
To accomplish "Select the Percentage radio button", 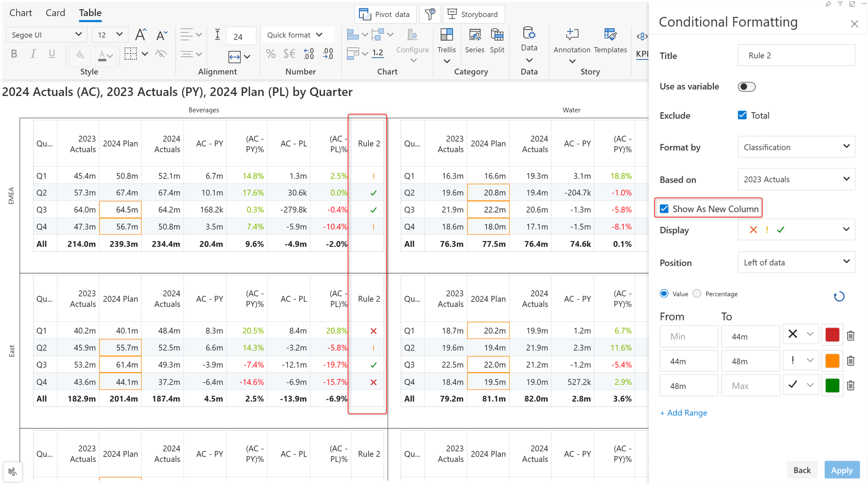I will click(697, 293).
